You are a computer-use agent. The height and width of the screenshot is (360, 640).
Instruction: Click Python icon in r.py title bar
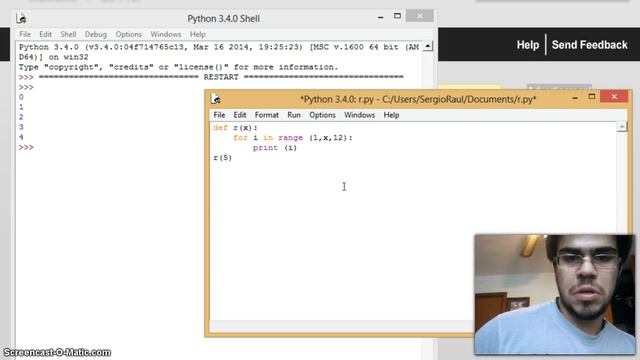(216, 99)
